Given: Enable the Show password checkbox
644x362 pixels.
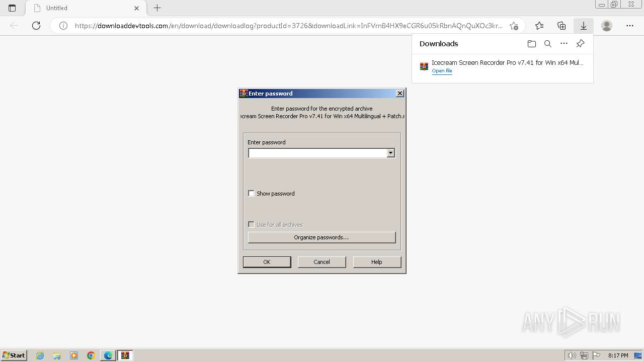Looking at the screenshot, I should [252, 194].
